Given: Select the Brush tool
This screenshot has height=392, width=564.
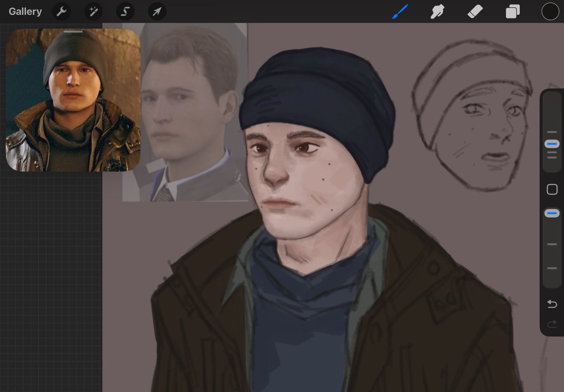Looking at the screenshot, I should coord(400,11).
